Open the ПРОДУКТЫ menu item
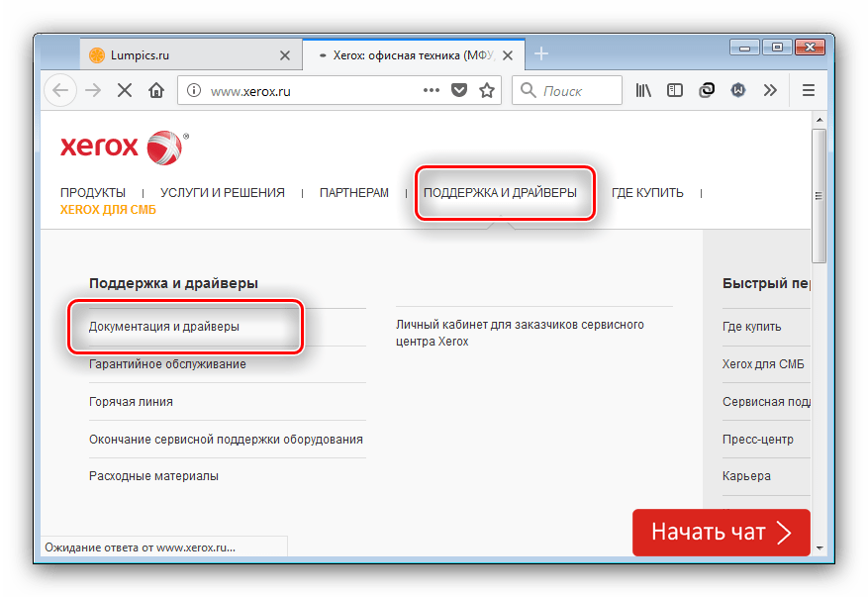The height and width of the screenshot is (597, 868). (92, 193)
